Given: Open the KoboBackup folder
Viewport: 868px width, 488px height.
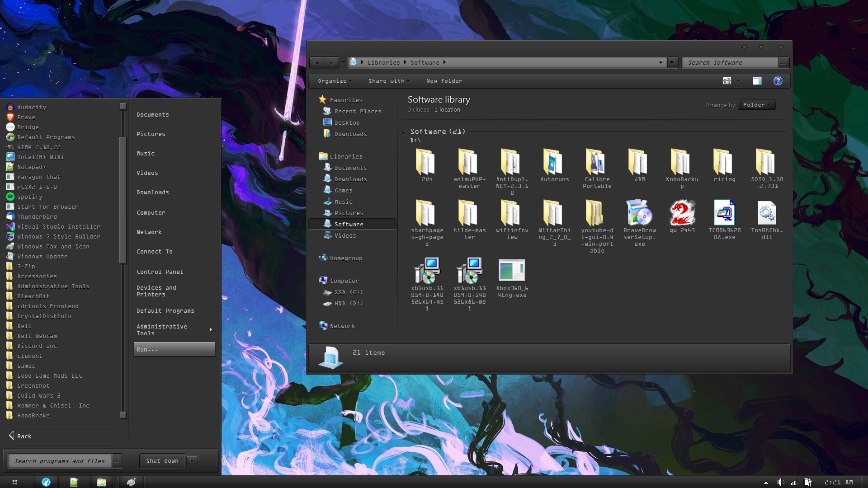Looking at the screenshot, I should coord(682,168).
